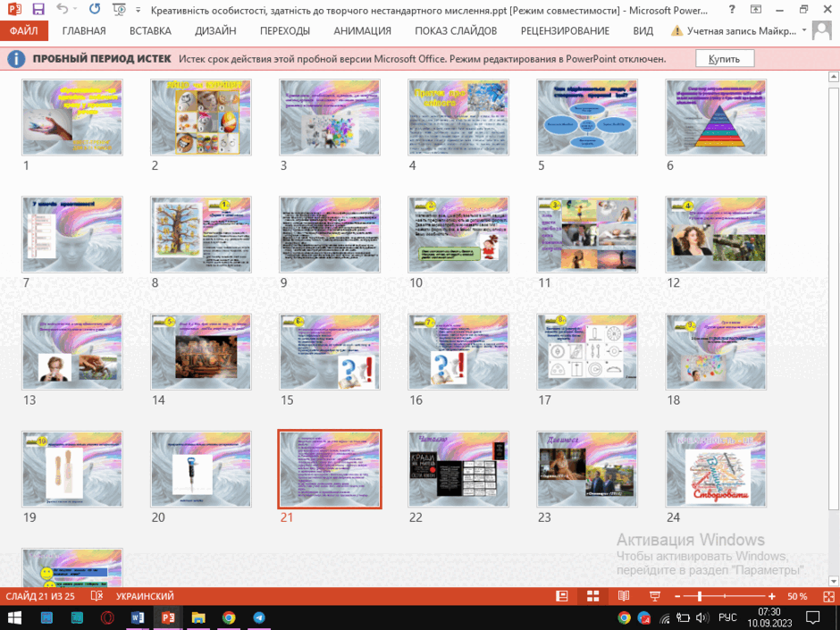Click the Slide Sorter view icon
Image resolution: width=840 pixels, height=630 pixels.
pyautogui.click(x=593, y=596)
